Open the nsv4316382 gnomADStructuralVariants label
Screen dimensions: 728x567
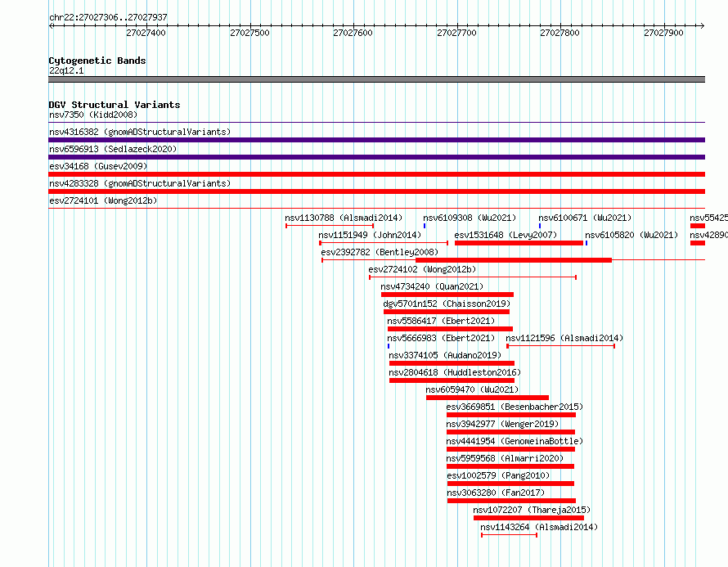click(x=140, y=132)
